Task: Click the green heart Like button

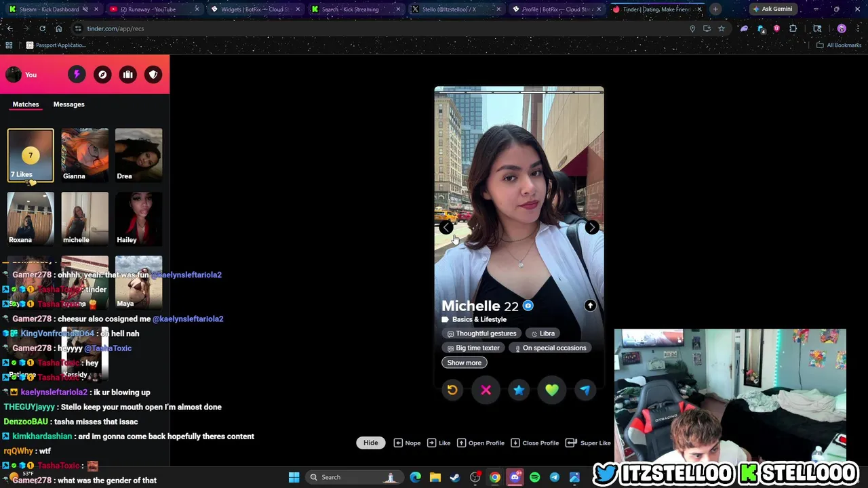Action: click(552, 390)
